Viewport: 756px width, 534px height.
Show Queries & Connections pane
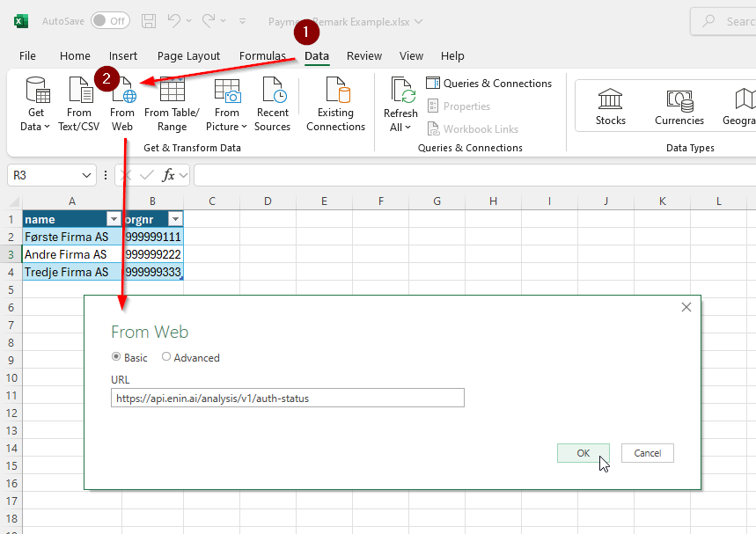tap(489, 84)
